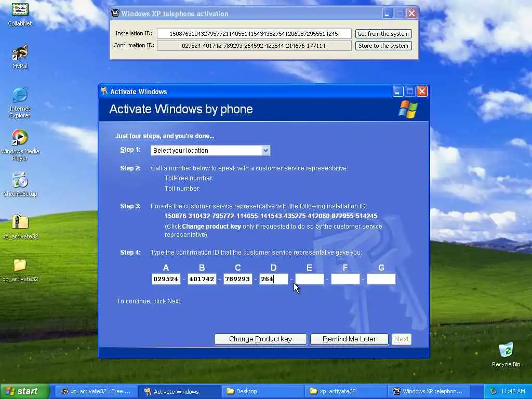Close the telephone activation window
This screenshot has width=532, height=399.
tap(411, 13)
